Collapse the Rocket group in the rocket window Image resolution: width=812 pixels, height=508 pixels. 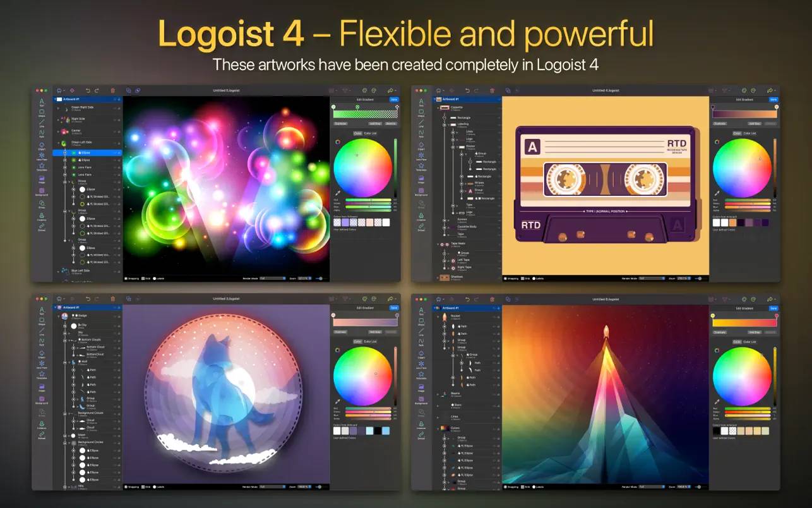click(437, 317)
